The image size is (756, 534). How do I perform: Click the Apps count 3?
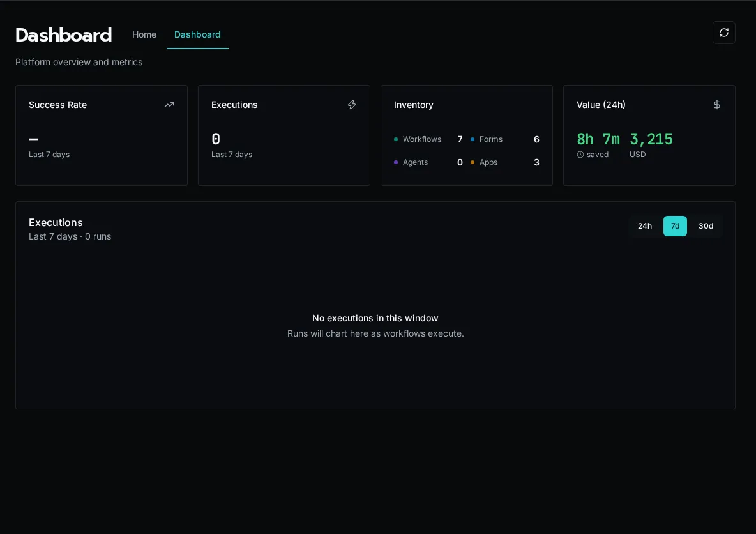click(x=536, y=162)
